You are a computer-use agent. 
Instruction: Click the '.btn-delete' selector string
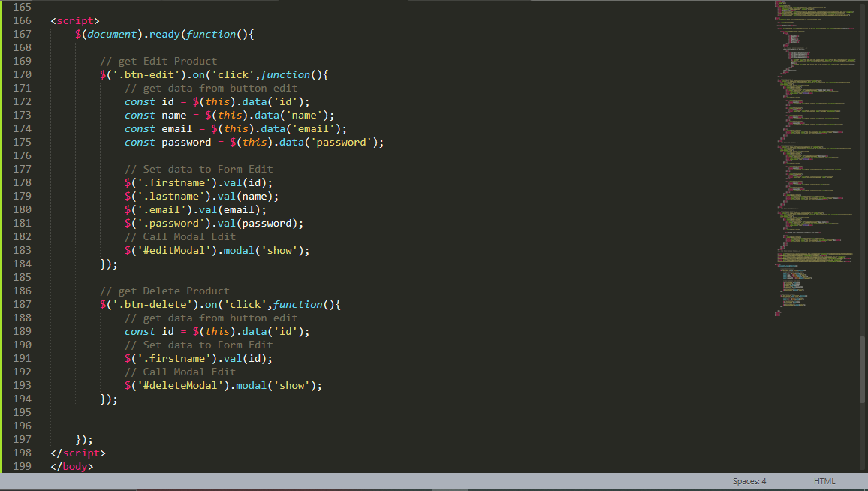point(152,305)
